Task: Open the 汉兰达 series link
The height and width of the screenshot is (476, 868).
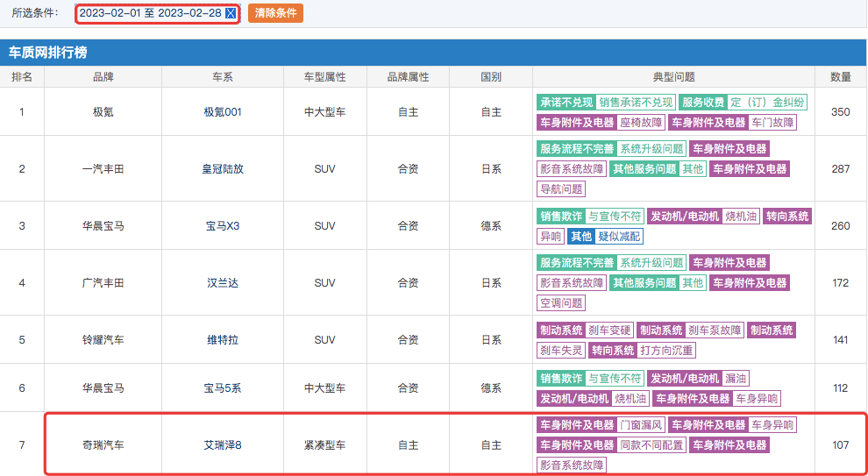Action: [x=223, y=283]
